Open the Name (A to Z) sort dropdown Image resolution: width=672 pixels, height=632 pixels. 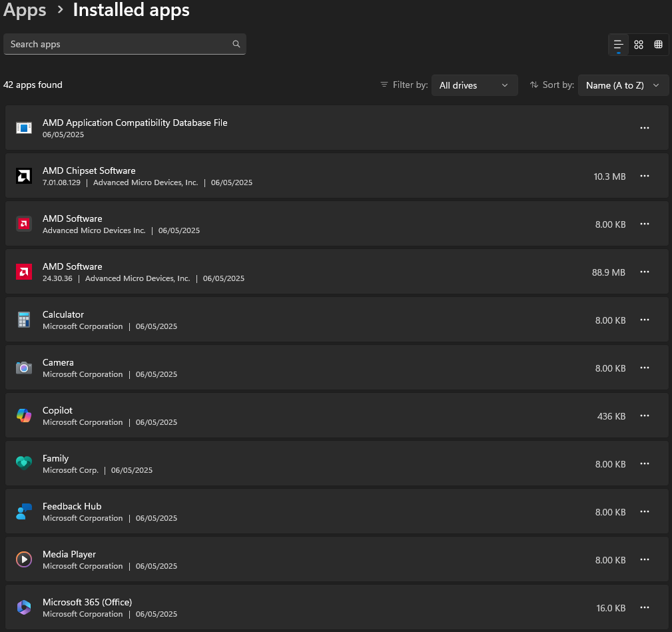click(623, 85)
